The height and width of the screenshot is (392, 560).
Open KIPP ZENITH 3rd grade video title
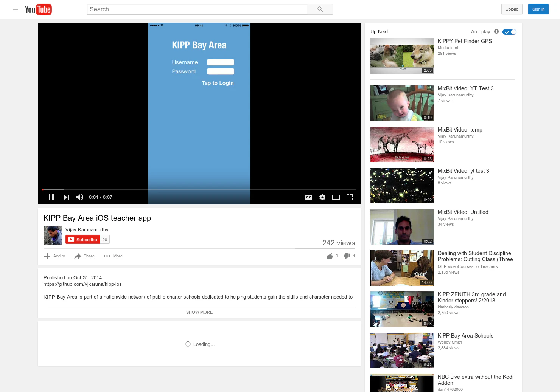(471, 297)
